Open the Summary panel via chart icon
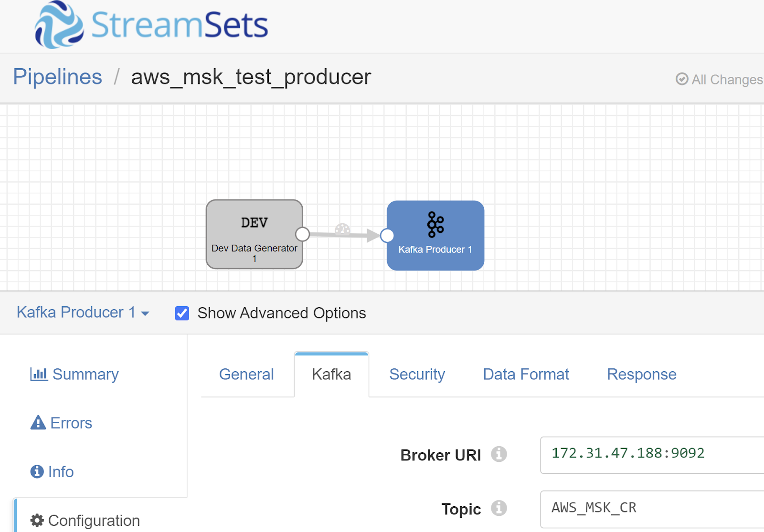This screenshot has width=764, height=532. [40, 374]
